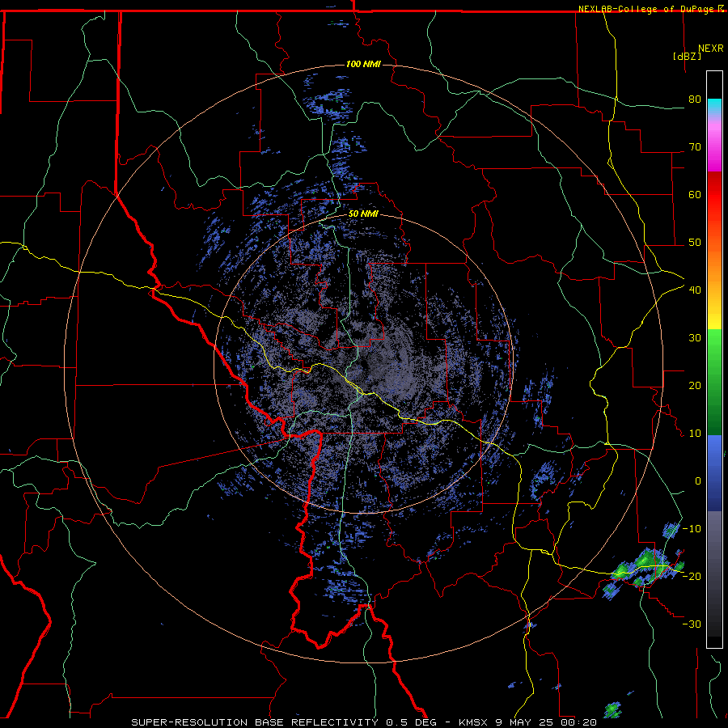Click the -30 value on the dBZ scale
Screen dimensions: 728x728
click(x=692, y=624)
